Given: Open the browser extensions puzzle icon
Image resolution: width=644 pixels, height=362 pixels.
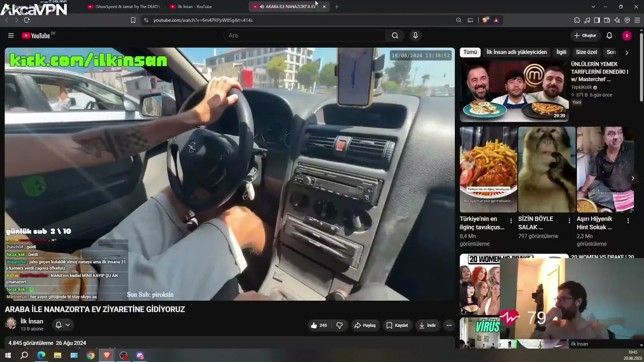Looking at the screenshot, I should [x=577, y=20].
